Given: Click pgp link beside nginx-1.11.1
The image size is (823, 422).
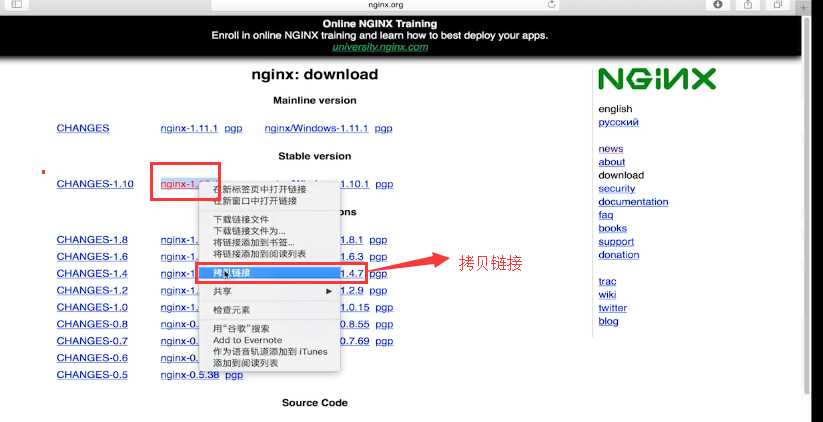Looking at the screenshot, I should click(x=233, y=129).
